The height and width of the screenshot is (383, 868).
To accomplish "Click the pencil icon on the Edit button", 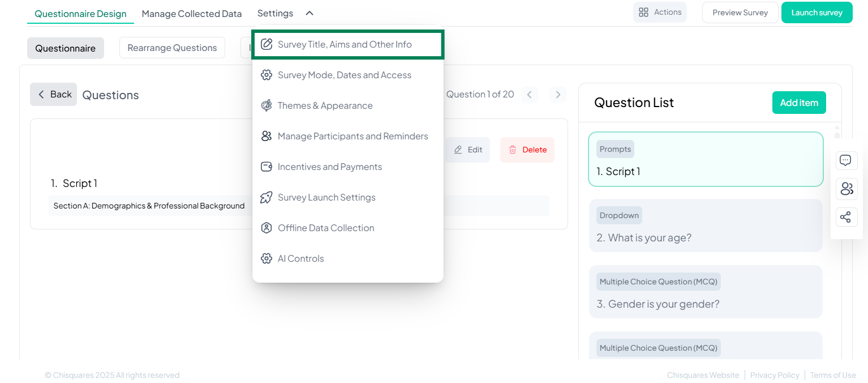I will tap(458, 150).
